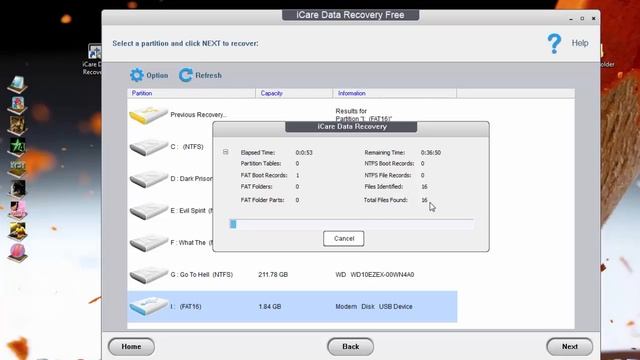Image resolution: width=640 pixels, height=360 pixels.
Task: Click the FAT Boot Records label
Action: pos(264,175)
